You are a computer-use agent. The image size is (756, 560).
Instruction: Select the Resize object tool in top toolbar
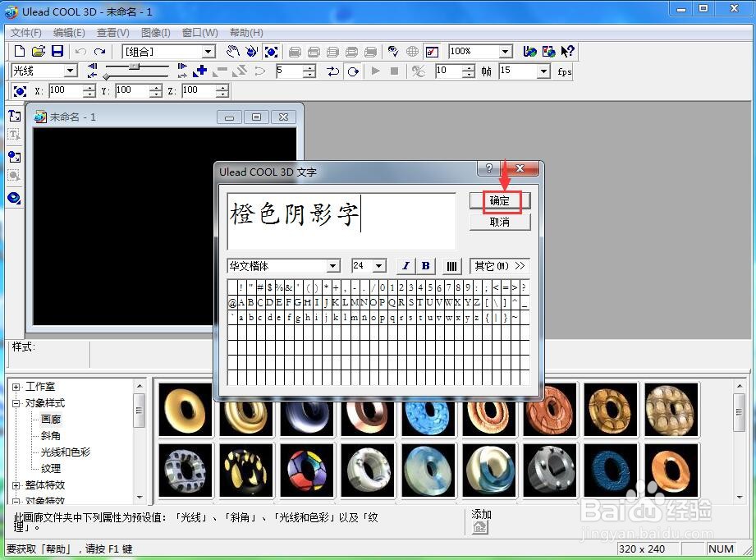[272, 52]
